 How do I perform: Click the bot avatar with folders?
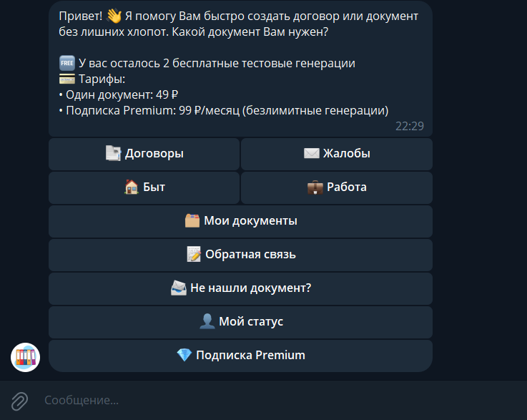coord(25,357)
